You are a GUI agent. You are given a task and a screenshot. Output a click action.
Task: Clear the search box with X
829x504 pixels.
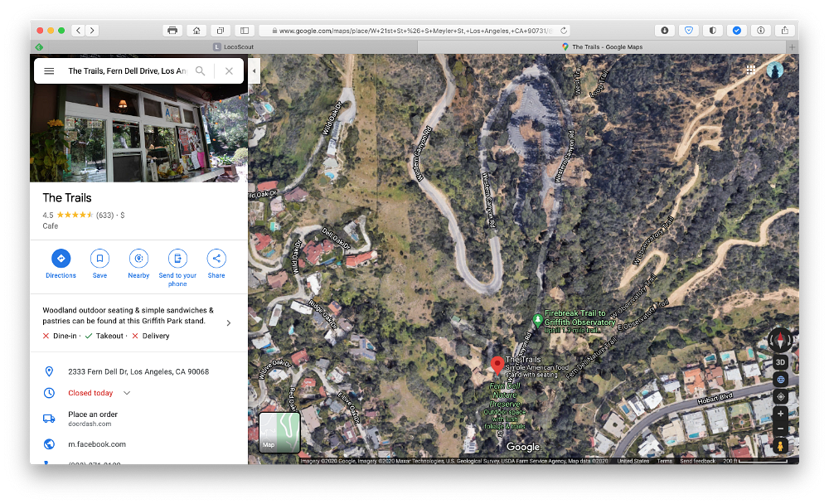coord(229,70)
